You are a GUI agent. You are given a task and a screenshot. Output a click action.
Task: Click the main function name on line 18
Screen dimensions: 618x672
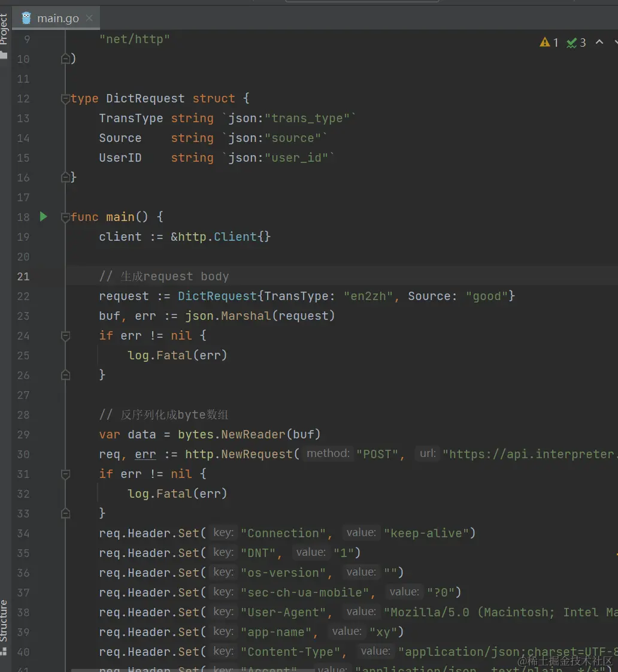pyautogui.click(x=120, y=217)
